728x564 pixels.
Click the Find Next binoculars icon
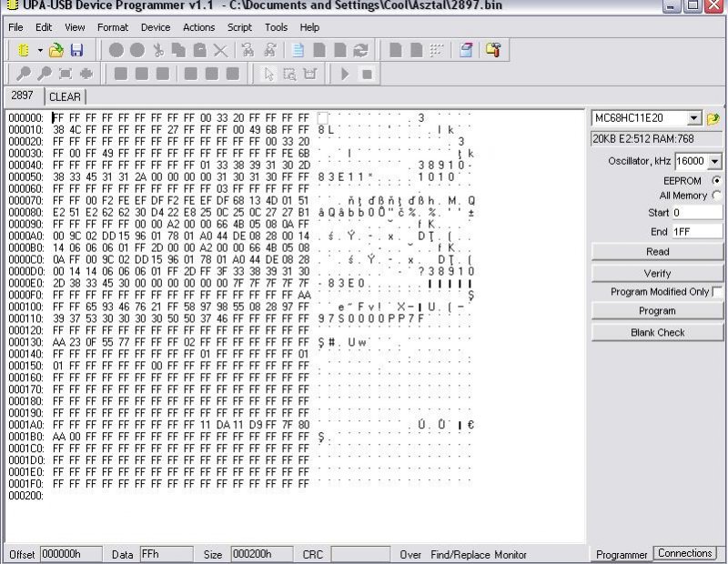[269, 50]
